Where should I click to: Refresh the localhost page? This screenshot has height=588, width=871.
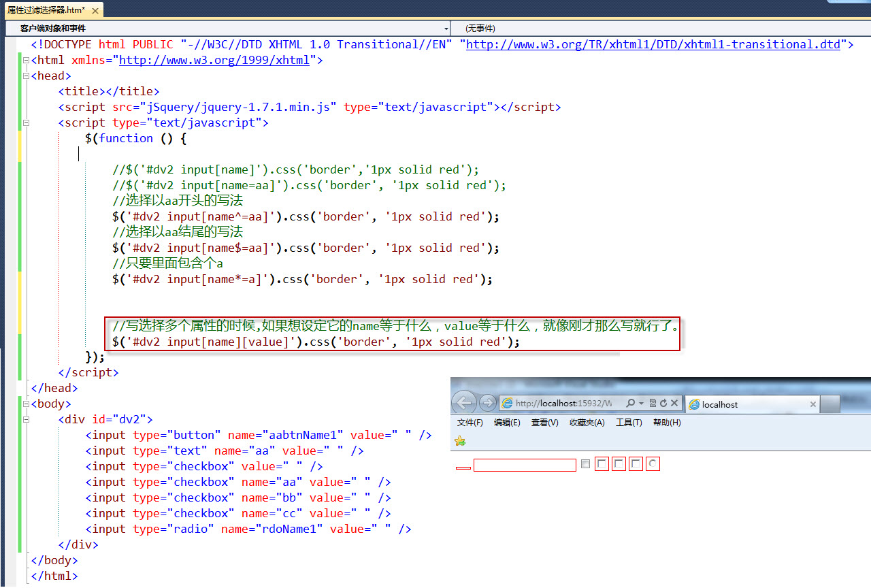[x=663, y=403]
